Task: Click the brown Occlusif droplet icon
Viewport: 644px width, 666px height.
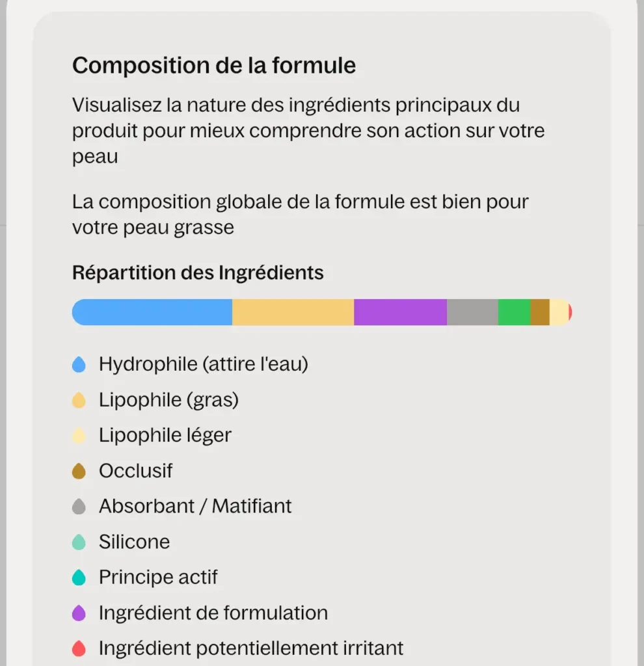Action: [79, 471]
